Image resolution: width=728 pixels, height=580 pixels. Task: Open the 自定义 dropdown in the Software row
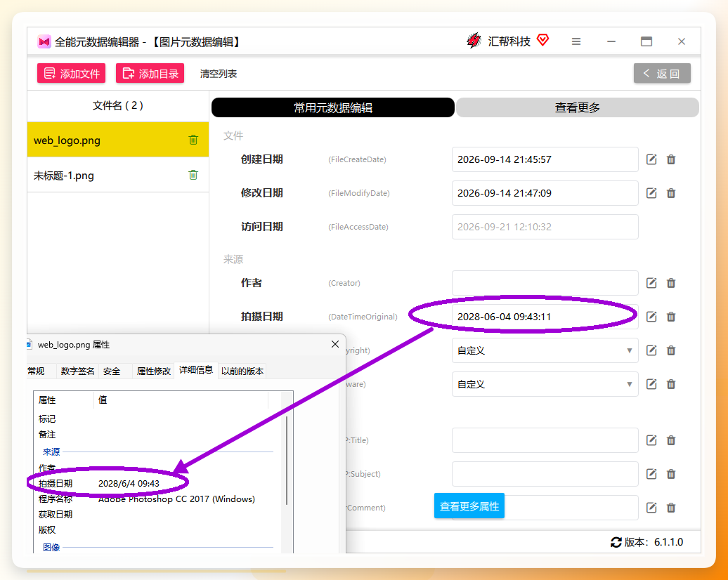pos(545,384)
